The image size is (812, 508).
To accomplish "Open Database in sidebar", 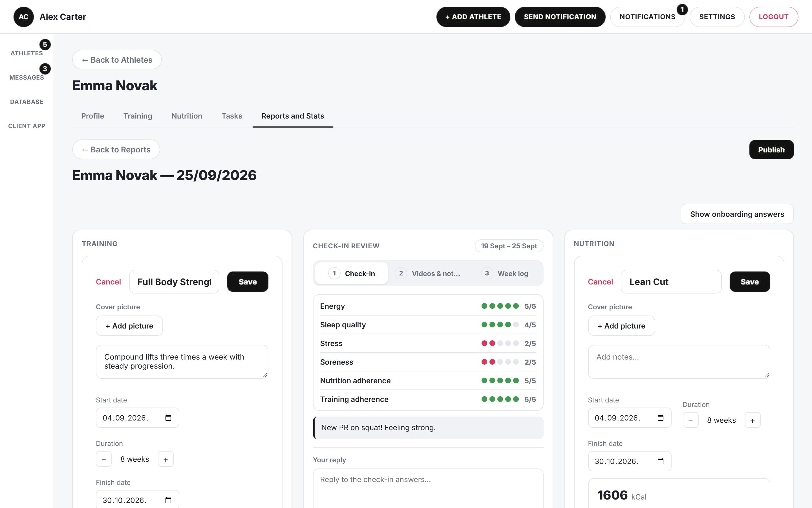I will 27,102.
